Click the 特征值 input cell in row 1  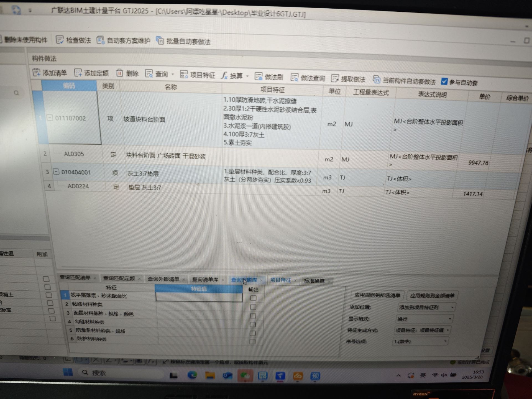click(199, 297)
